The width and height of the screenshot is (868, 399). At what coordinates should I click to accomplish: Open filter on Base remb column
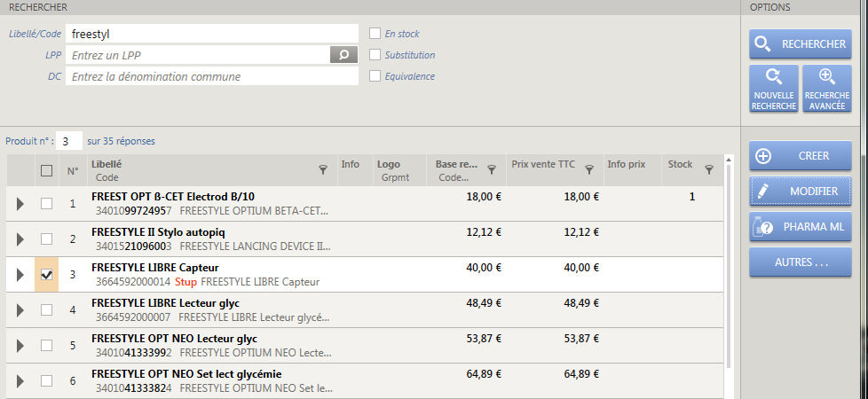tap(491, 170)
